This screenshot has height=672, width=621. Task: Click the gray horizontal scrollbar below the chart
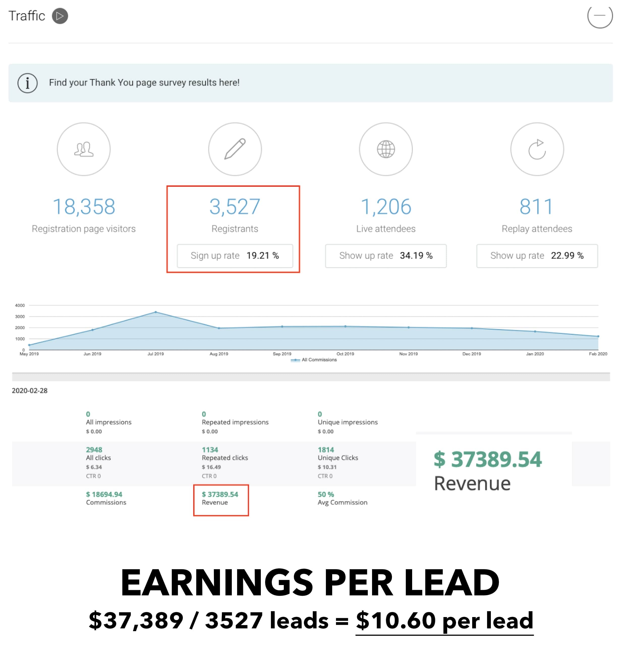(311, 377)
